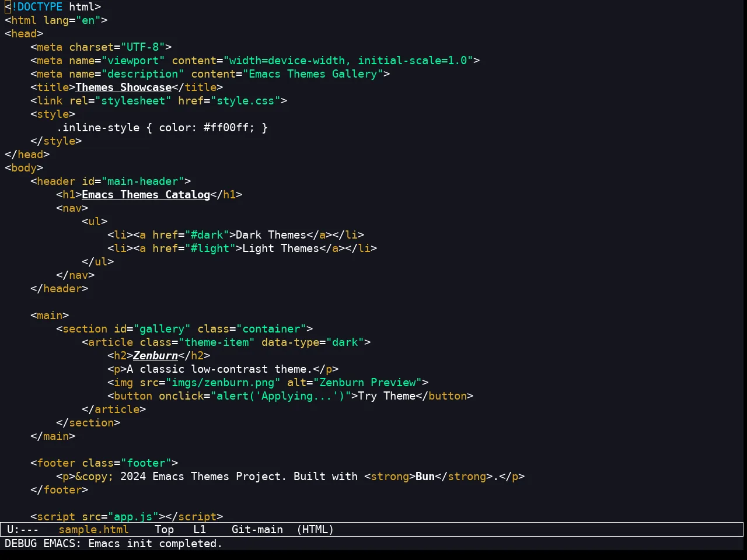Click the "stylesheet" rel value
Image resolution: width=747 pixels, height=560 pixels.
coord(133,101)
